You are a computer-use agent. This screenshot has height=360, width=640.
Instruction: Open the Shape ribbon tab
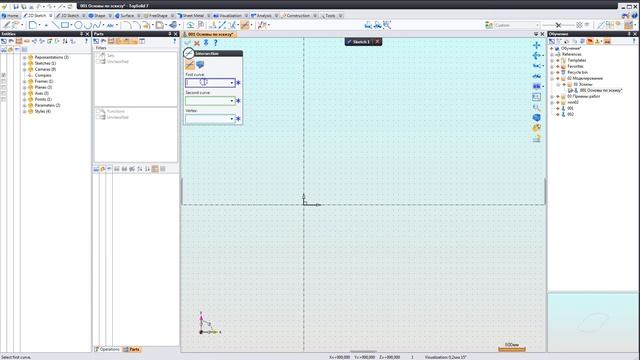[100, 16]
